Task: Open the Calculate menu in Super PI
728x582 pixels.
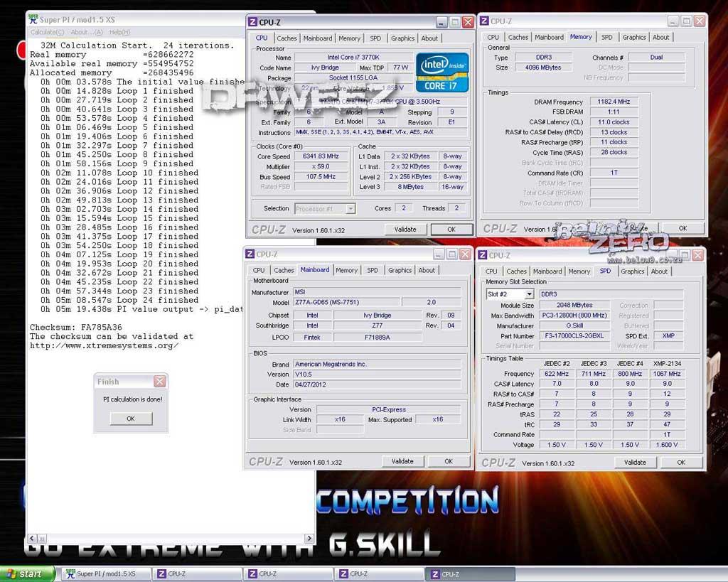Action: pos(47,32)
